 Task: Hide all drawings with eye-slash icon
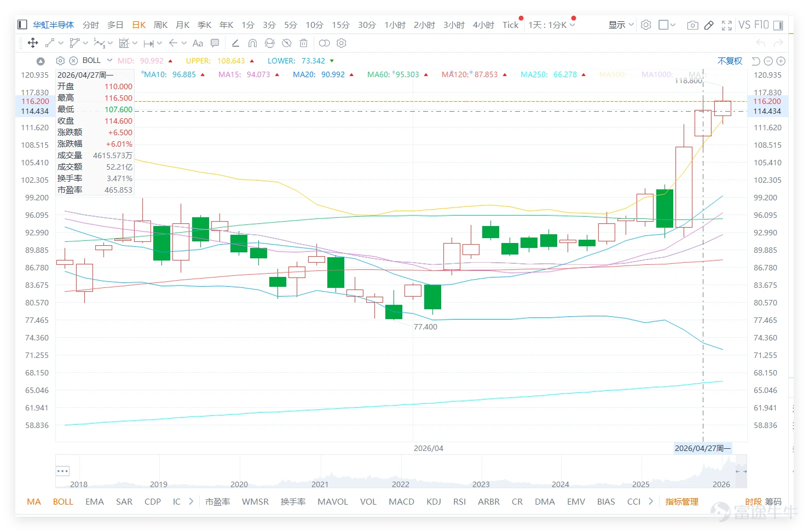pyautogui.click(x=286, y=43)
